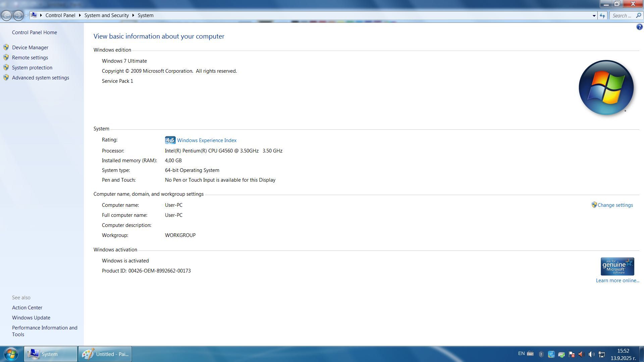644x362 pixels.
Task: Click the Back navigation arrow
Action: click(x=6, y=15)
